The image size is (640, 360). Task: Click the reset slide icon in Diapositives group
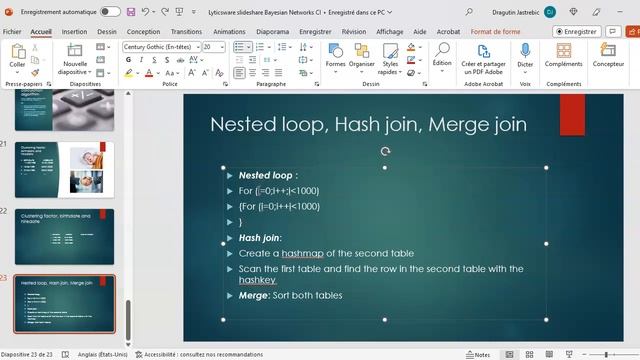pyautogui.click(x=100, y=60)
